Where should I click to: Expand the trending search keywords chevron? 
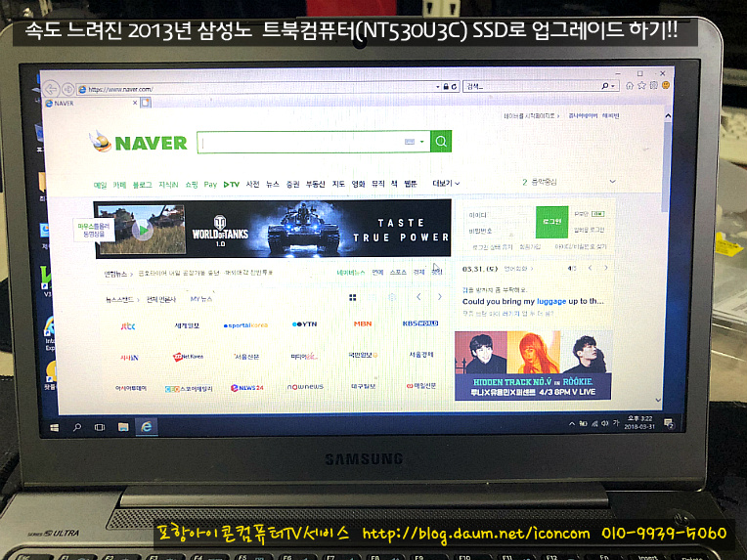pyautogui.click(x=613, y=182)
